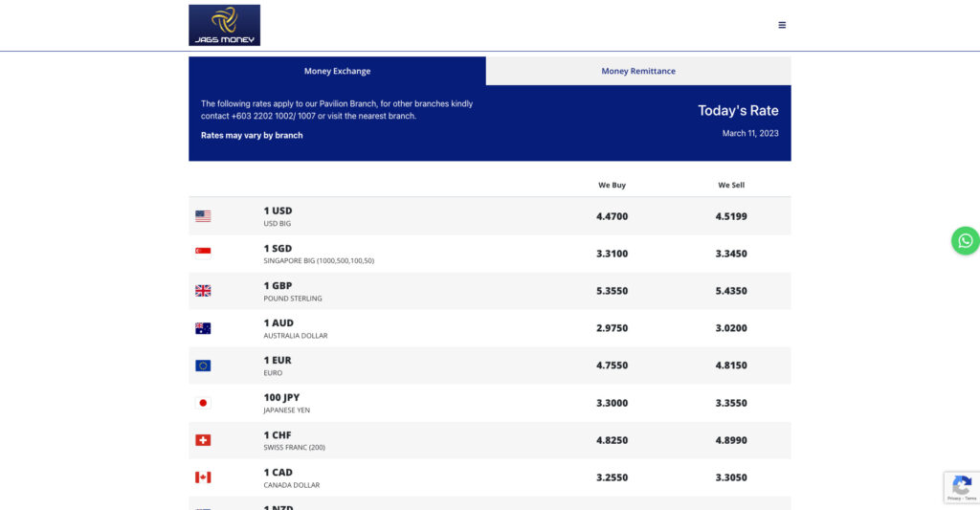Viewport: 980px width, 510px height.
Task: Open the WhatsApp chat button
Action: pyautogui.click(x=965, y=241)
